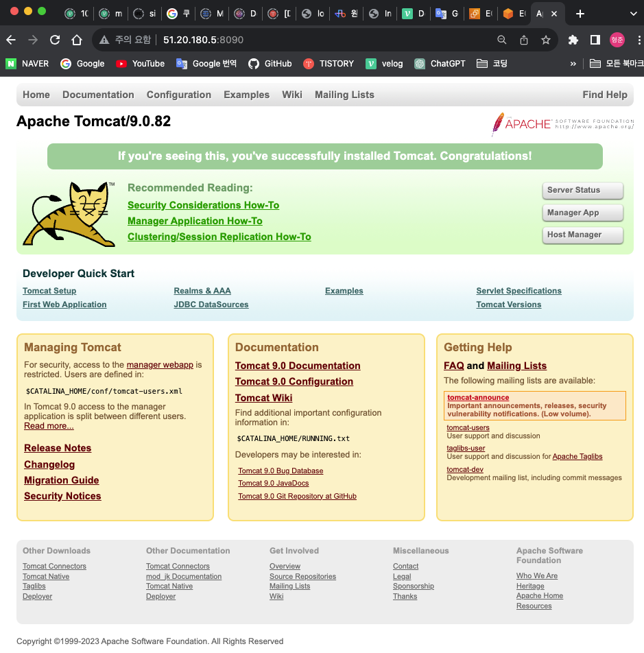Close the active Apache Tomcat tab
The image size is (644, 653).
[x=554, y=14]
